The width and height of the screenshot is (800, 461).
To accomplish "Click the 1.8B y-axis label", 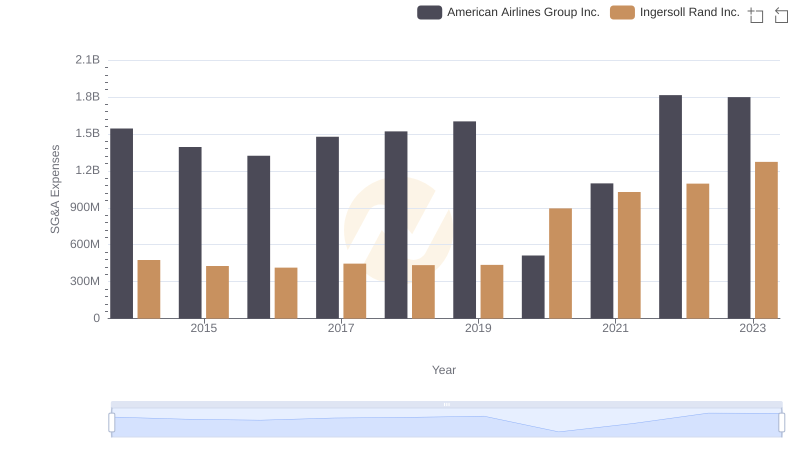I will (88, 97).
